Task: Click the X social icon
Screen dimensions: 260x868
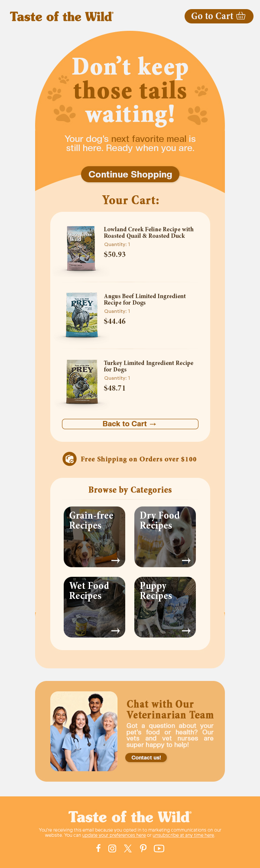Action: pos(128,848)
